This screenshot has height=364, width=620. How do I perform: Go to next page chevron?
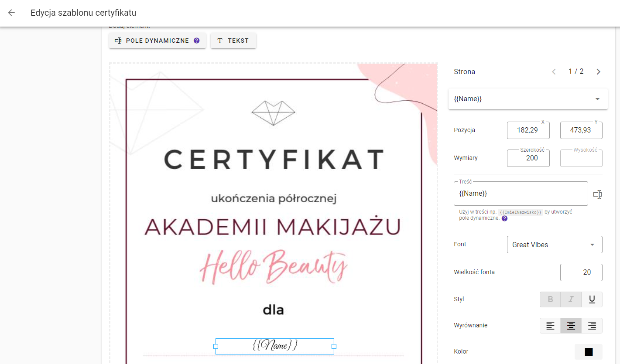coord(598,72)
